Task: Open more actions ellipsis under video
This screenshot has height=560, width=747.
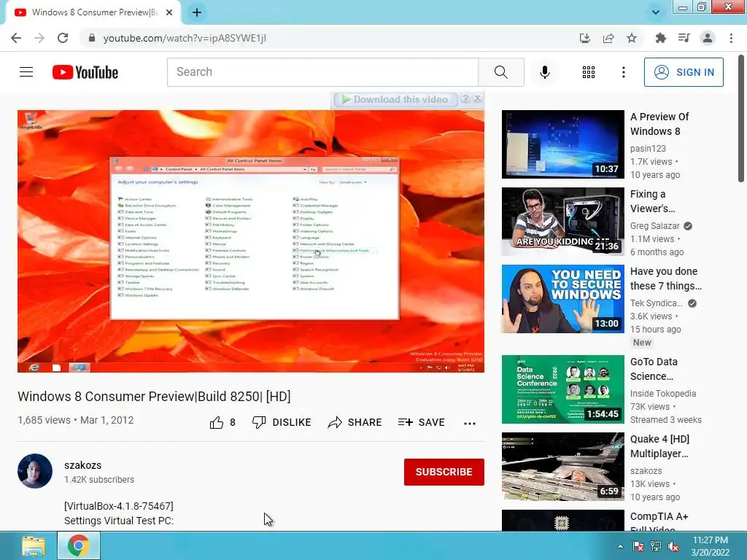Action: coord(470,423)
